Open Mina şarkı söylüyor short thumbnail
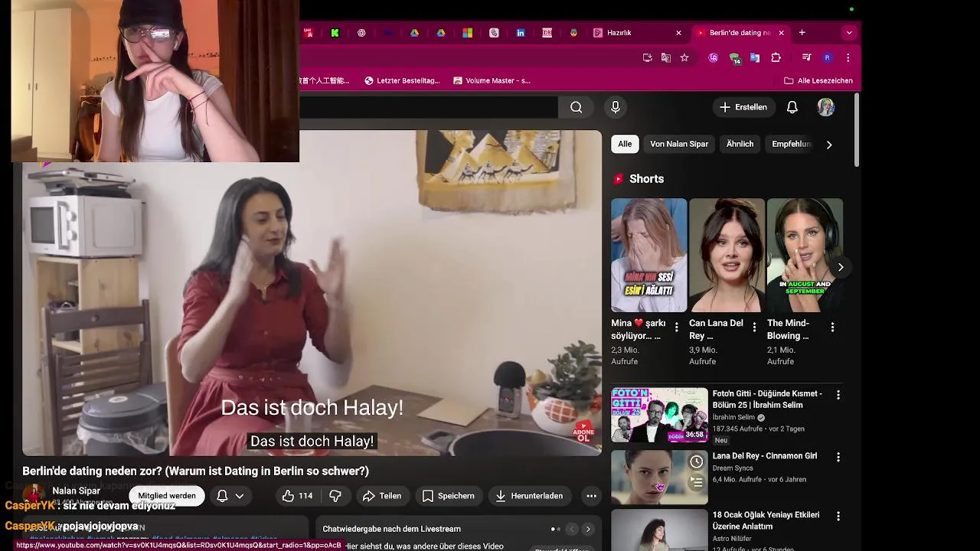This screenshot has height=551, width=980. tap(648, 255)
